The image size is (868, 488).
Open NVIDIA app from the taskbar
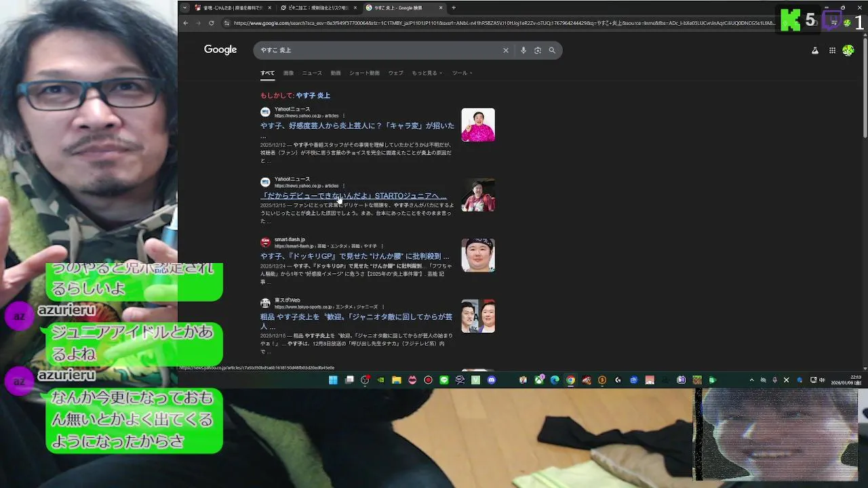380,380
